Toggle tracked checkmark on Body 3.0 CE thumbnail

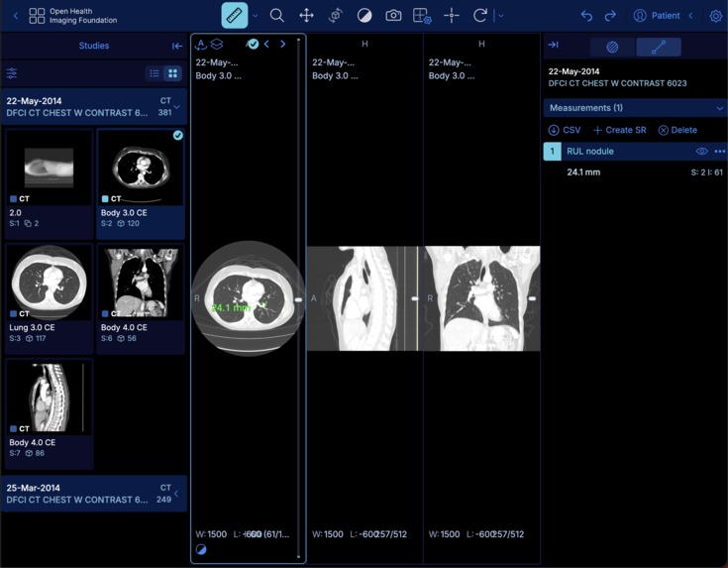[178, 135]
